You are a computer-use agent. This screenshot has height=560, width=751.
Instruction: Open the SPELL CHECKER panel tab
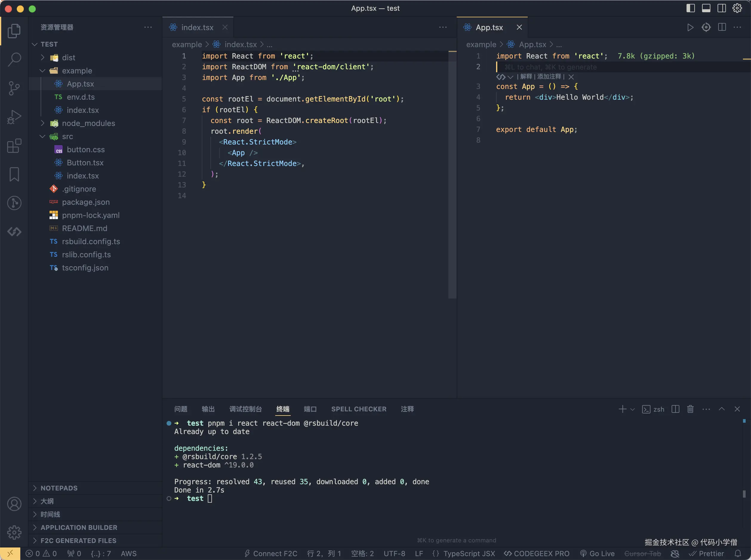358,409
